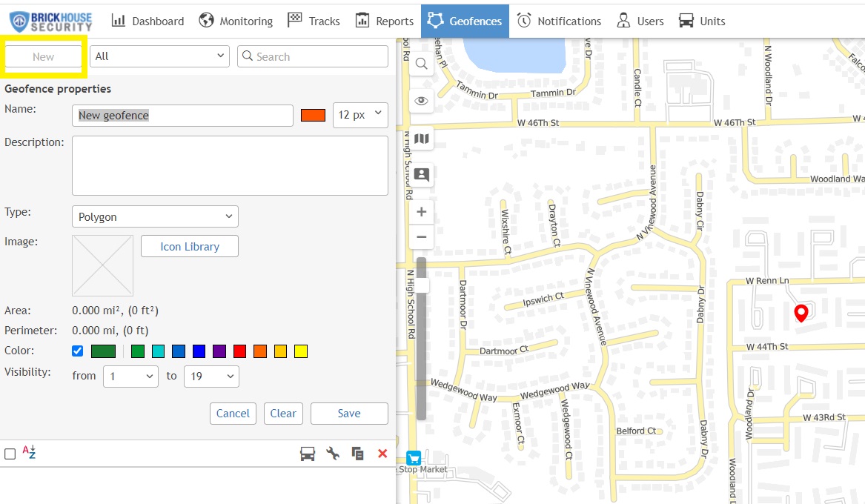Viewport: 865px width, 504px height.
Task: Pick the red palette color
Action: [x=239, y=351]
